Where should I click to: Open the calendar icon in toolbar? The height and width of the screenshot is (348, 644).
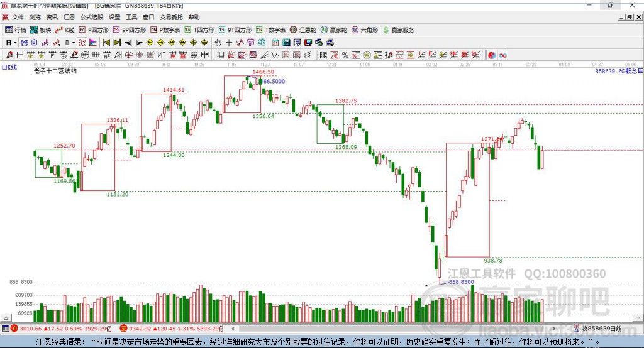(275, 43)
